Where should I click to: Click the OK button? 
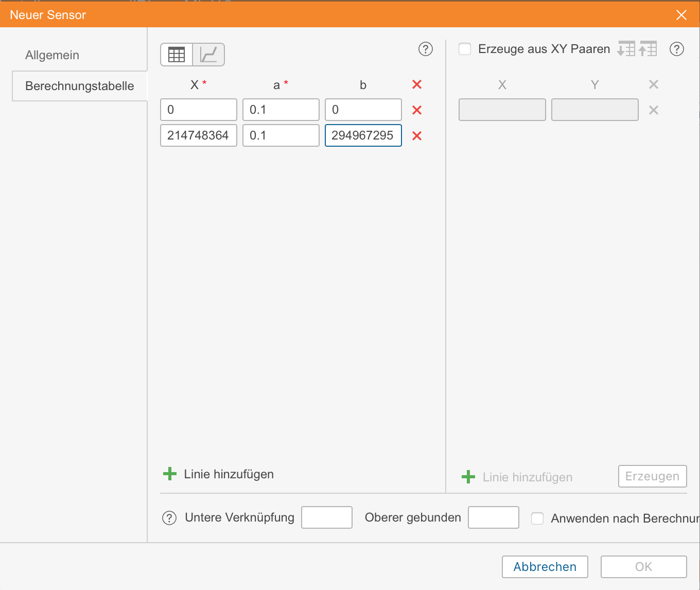tap(643, 567)
